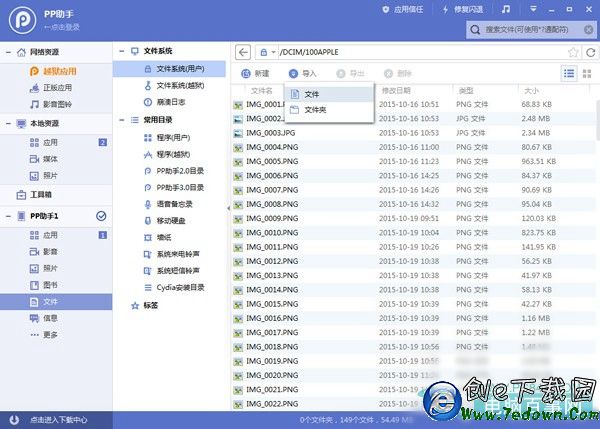Viewport: 600px width, 429px height.
Task: Open 程序(越狱) directory
Action: [167, 154]
